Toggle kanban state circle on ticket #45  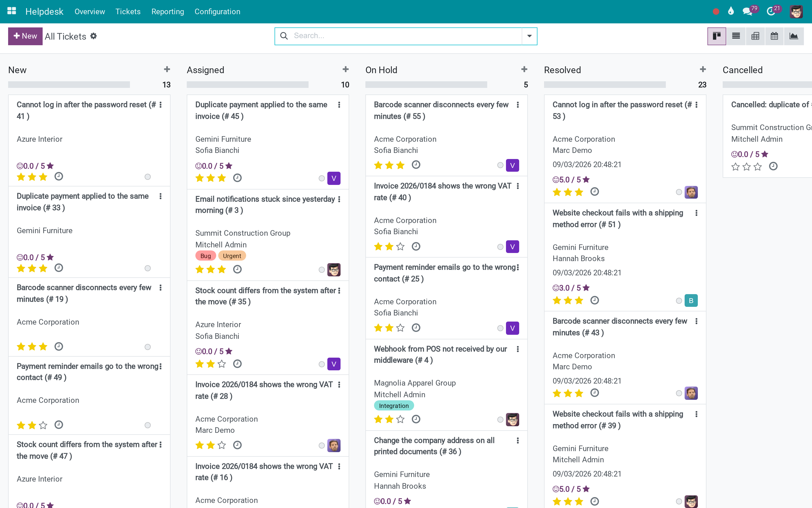pyautogui.click(x=322, y=178)
